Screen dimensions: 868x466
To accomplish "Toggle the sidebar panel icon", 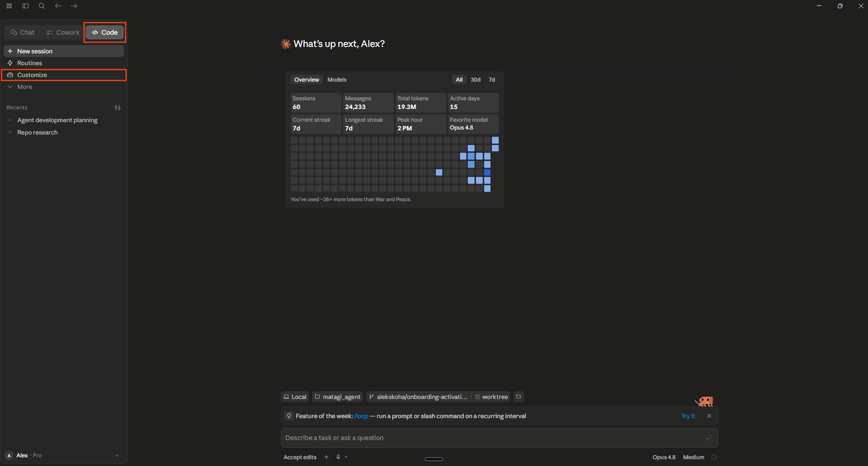I will pyautogui.click(x=26, y=6).
